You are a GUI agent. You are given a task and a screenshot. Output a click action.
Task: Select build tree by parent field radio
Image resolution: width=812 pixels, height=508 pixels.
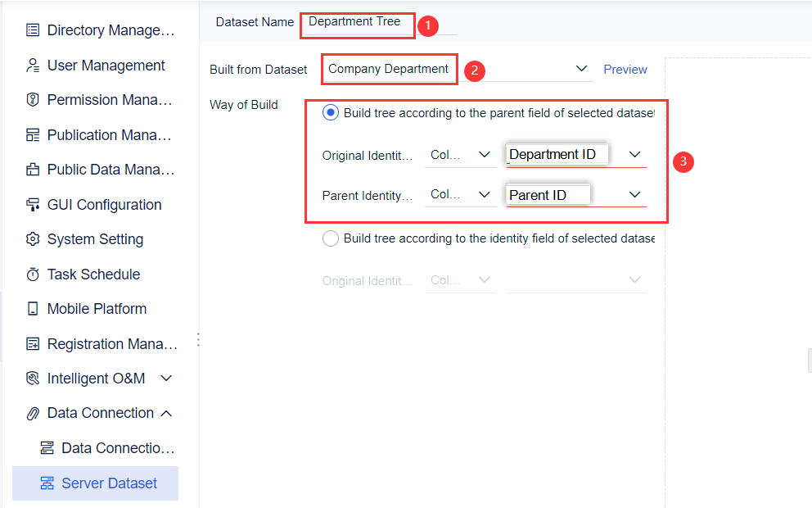tap(331, 113)
